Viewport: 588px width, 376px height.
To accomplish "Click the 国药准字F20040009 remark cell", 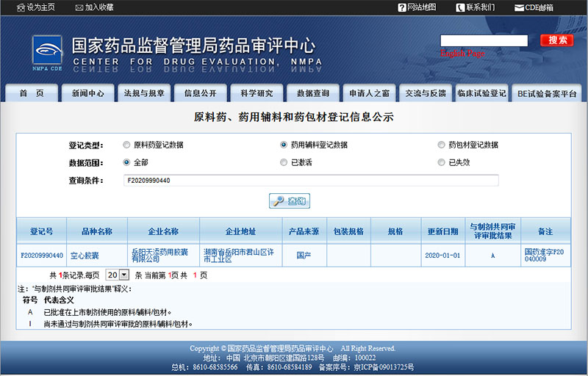I will click(544, 256).
